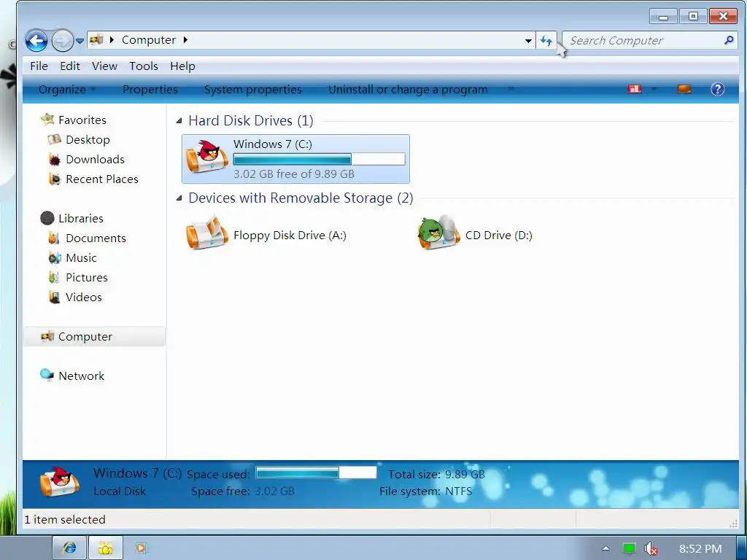Select Computer in the navigation pane
747x560 pixels.
point(94,337)
